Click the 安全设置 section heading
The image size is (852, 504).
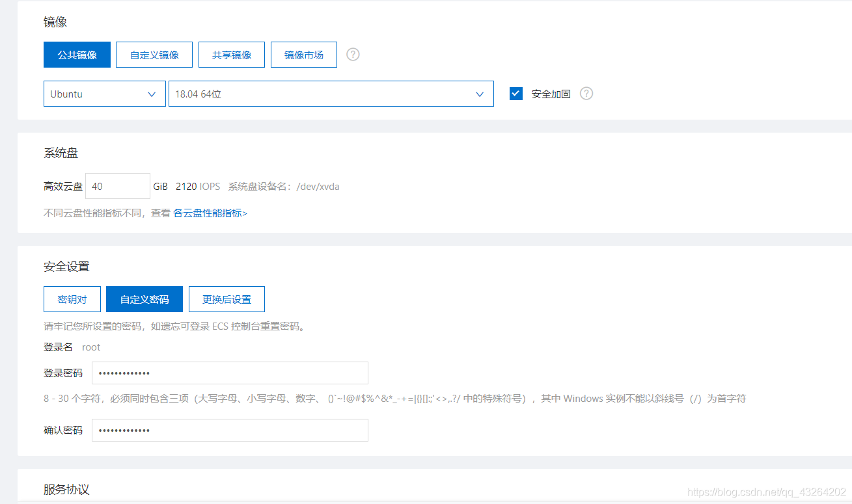point(66,267)
